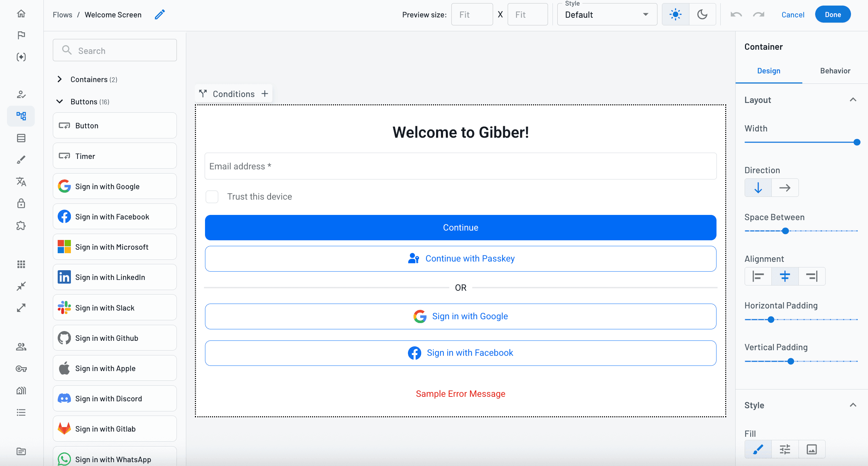Adjust the Horizontal Padding slider

pos(801,319)
